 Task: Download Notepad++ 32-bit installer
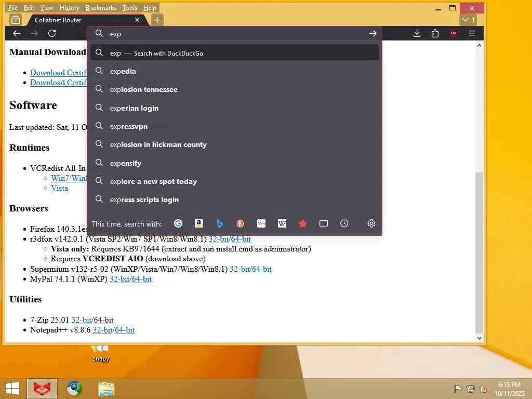point(102,330)
